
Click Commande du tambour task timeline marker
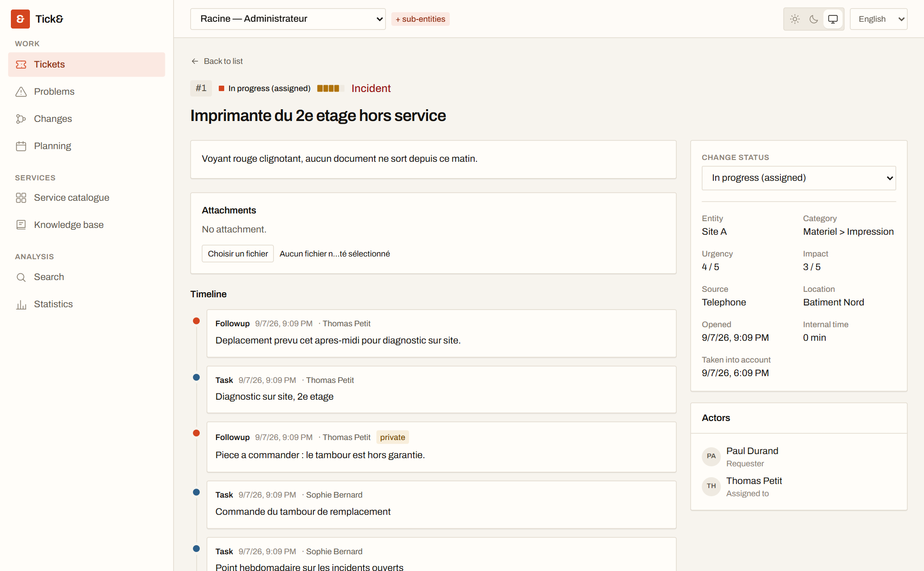click(196, 492)
